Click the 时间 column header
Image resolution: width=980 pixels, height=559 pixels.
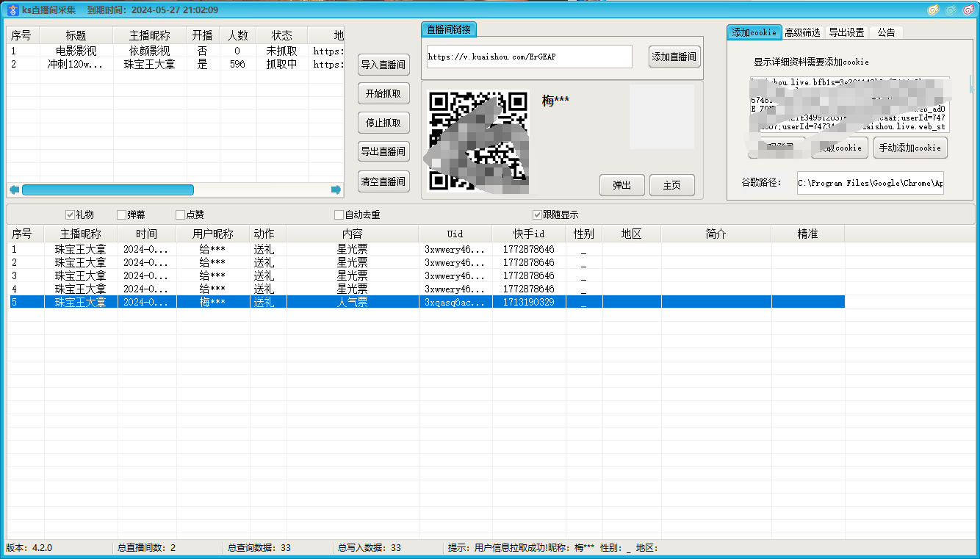tap(146, 234)
